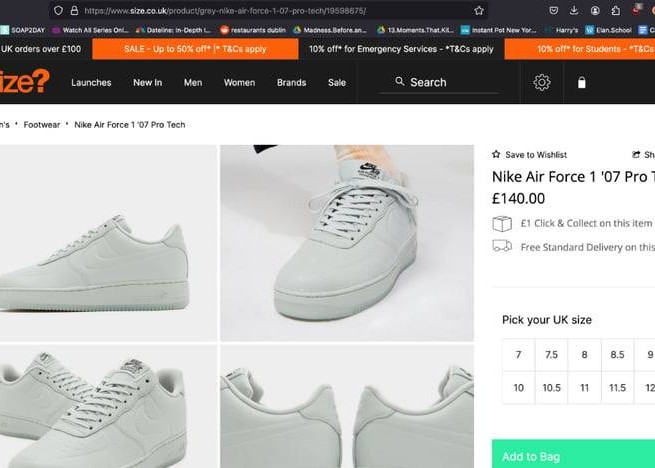Open the shopping bag icon

click(x=581, y=82)
